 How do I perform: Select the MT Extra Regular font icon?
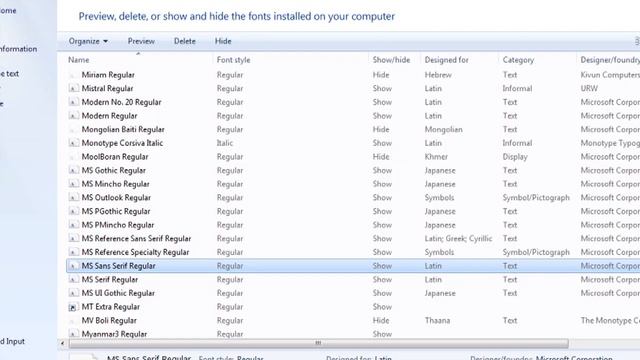[73, 307]
